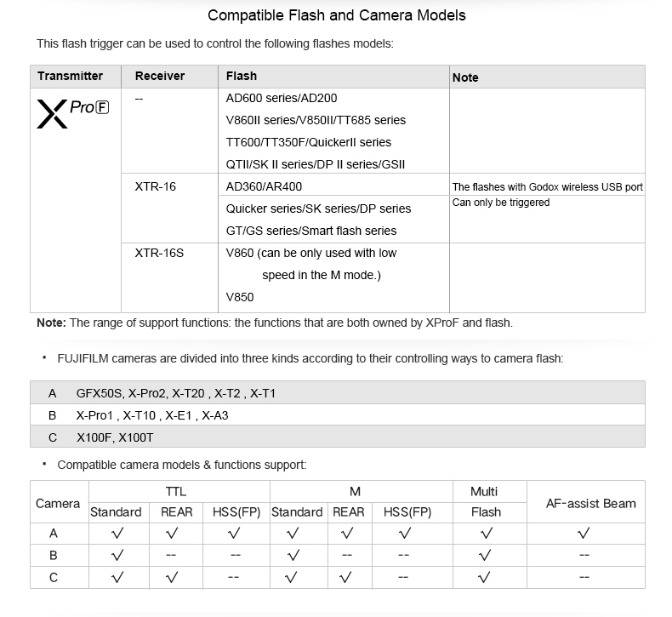Select the XTR-16S receiver cell
The height and width of the screenshot is (617, 672).
(x=159, y=253)
